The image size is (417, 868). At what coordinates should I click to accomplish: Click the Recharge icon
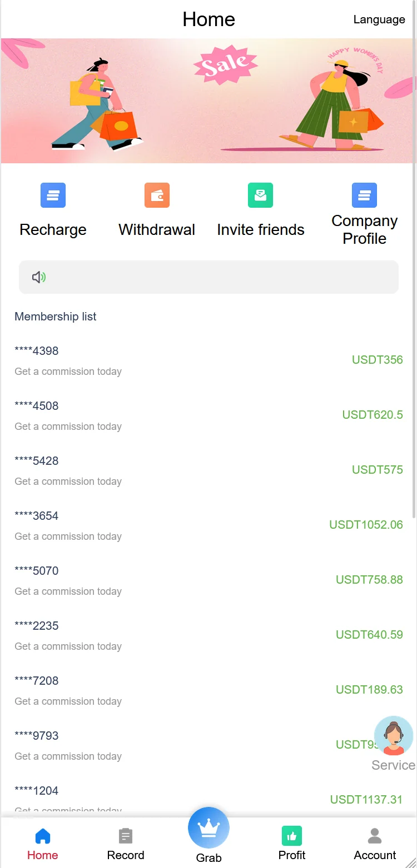(53, 195)
